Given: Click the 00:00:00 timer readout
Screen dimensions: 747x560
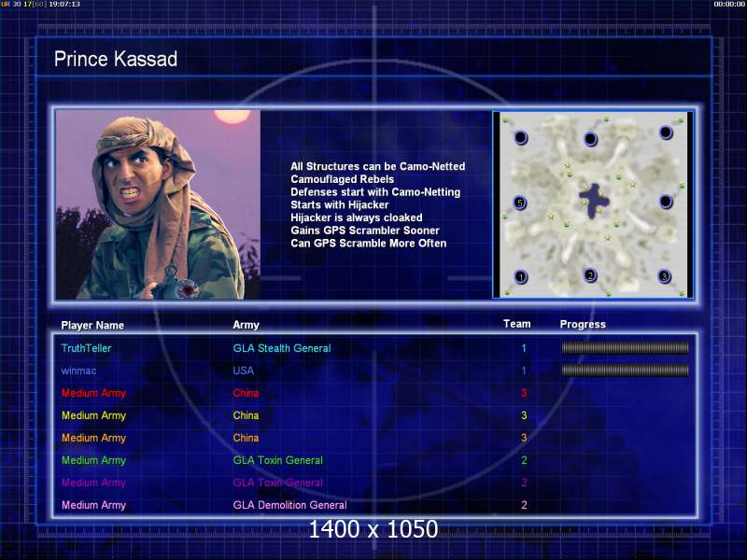Looking at the screenshot, I should tap(729, 4).
